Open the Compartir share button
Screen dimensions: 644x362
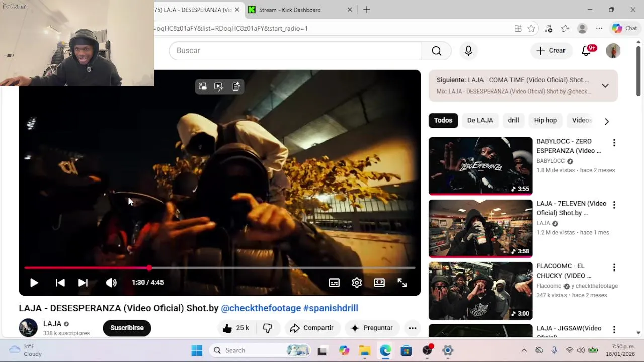pyautogui.click(x=312, y=328)
